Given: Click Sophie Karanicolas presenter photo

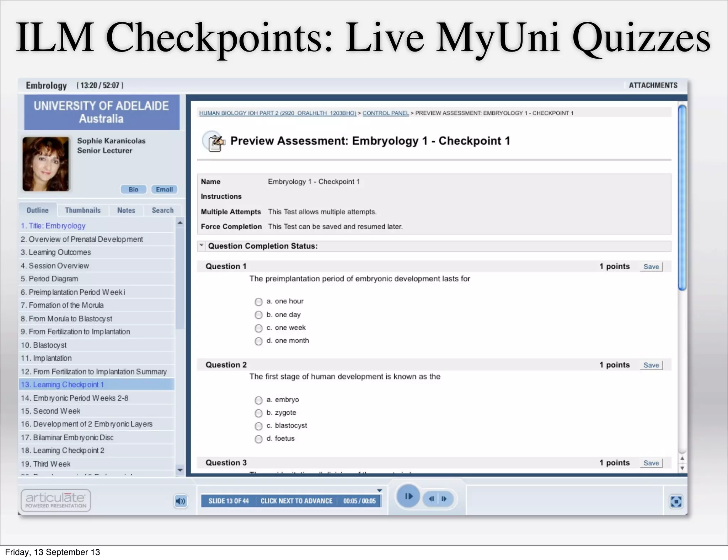Looking at the screenshot, I should [x=46, y=164].
